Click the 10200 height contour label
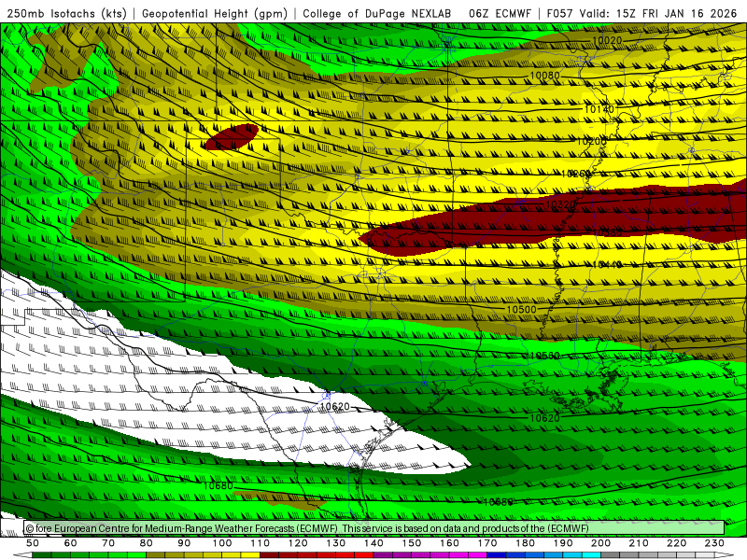This screenshot has width=747, height=560. pyautogui.click(x=592, y=142)
